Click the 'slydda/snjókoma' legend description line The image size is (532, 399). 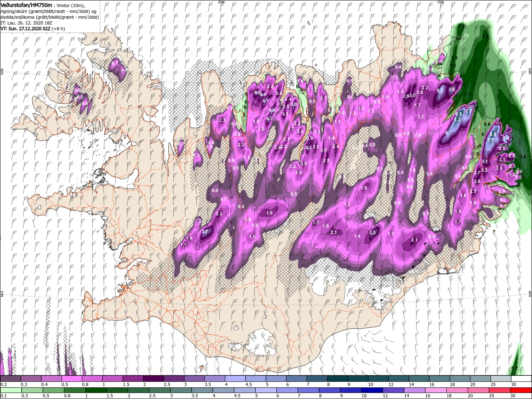click(49, 17)
